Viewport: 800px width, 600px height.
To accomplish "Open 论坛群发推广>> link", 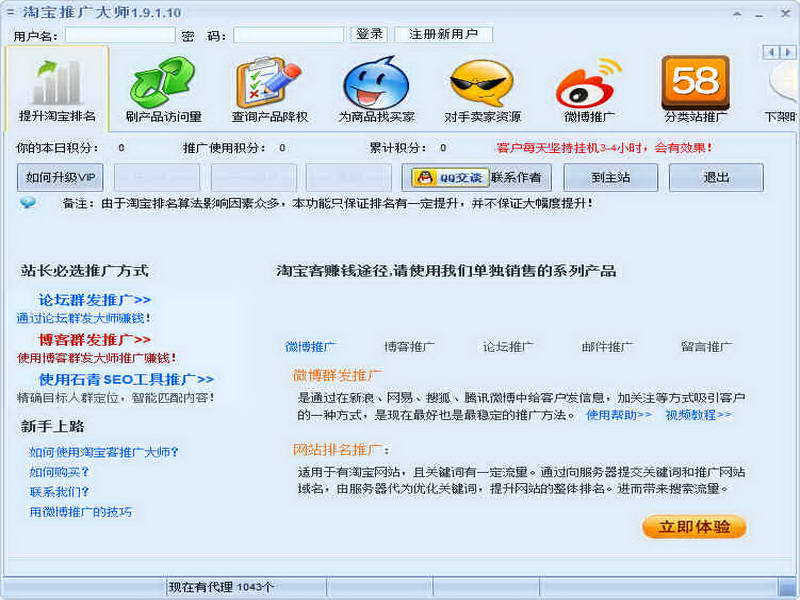I will (94, 299).
